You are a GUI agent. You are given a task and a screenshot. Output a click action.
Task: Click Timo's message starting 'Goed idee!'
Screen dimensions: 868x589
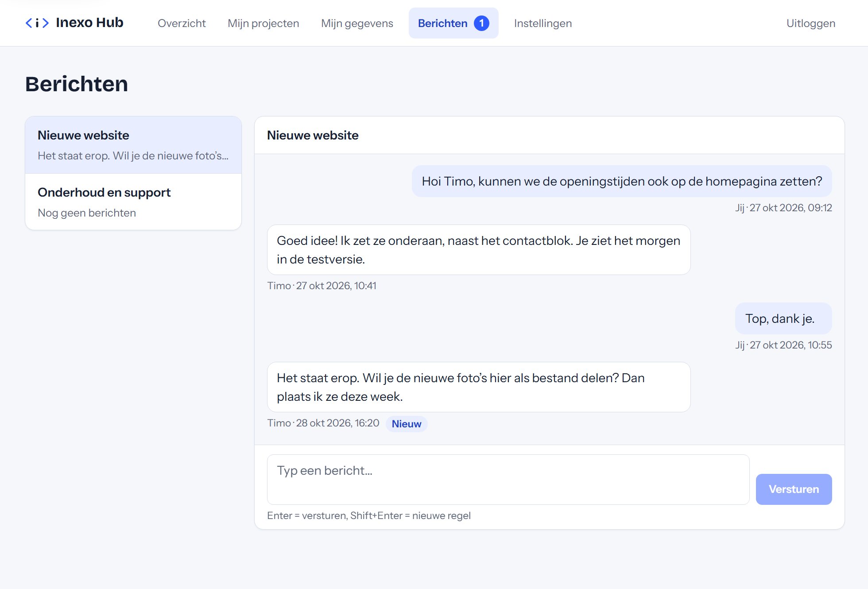tap(479, 250)
